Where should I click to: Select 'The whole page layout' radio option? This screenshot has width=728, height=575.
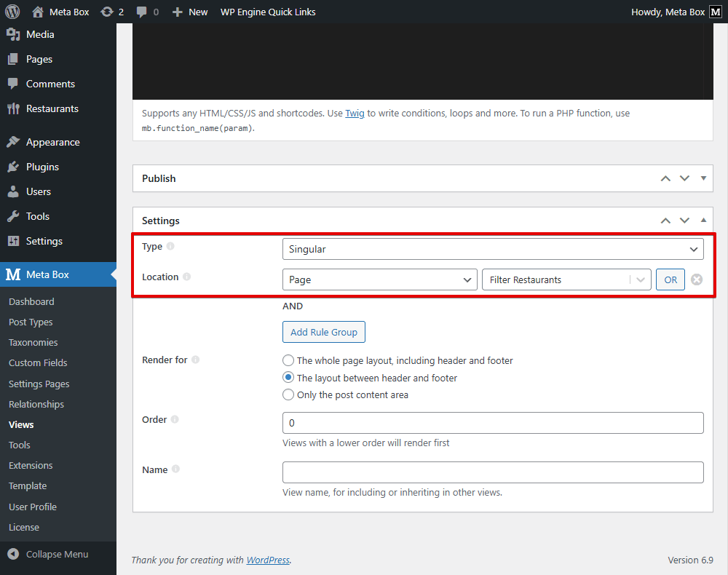click(x=288, y=360)
